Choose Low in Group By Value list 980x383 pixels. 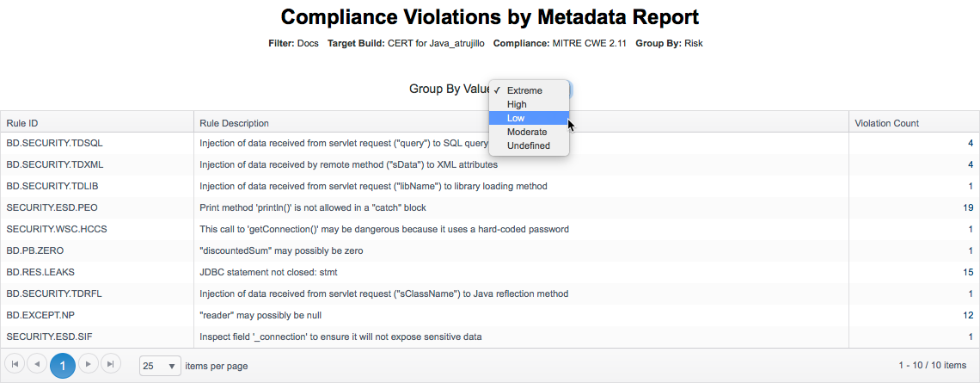[529, 118]
